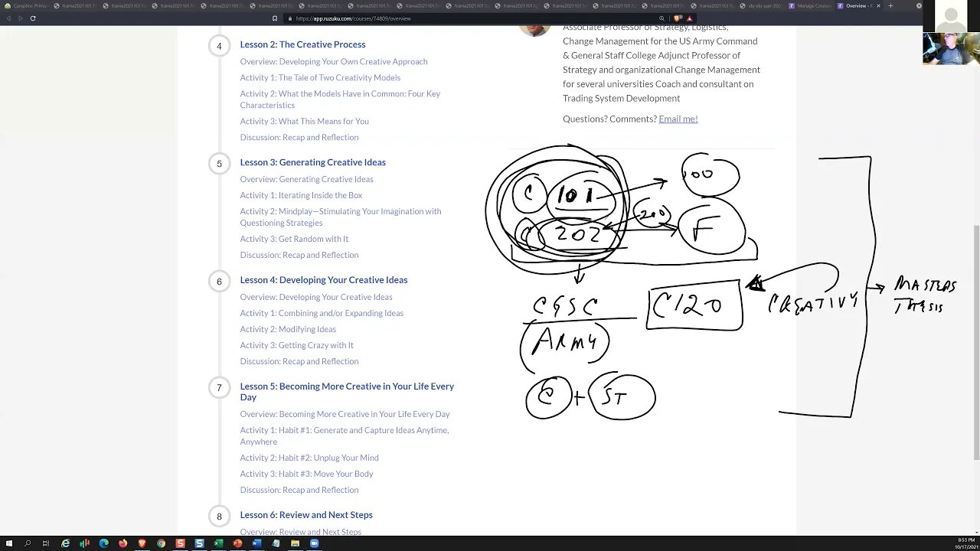The height and width of the screenshot is (551, 980).
Task: Click lesson number 5 circle
Action: coord(219,164)
